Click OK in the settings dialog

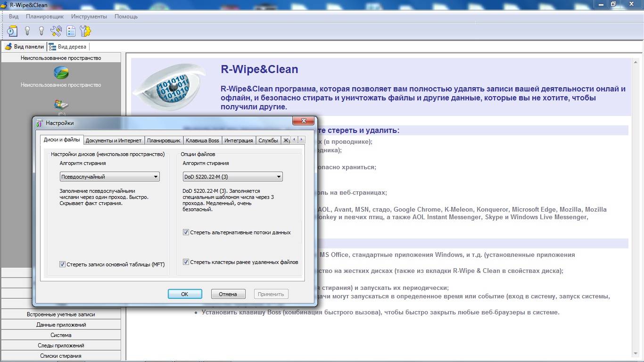[185, 294]
